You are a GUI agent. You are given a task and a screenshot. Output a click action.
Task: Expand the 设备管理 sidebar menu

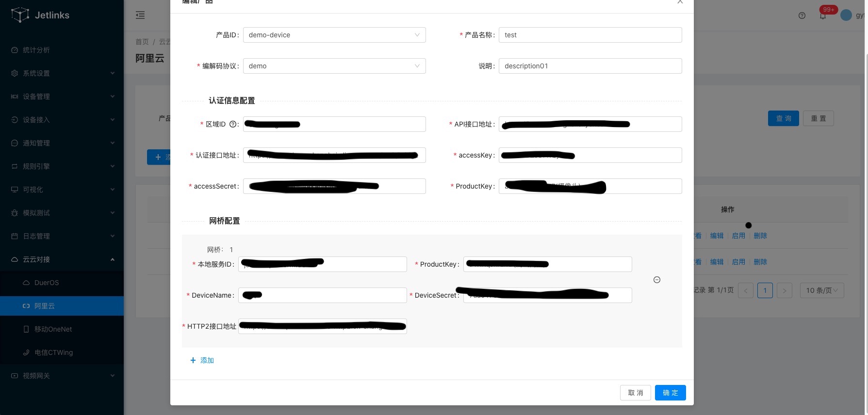point(62,96)
